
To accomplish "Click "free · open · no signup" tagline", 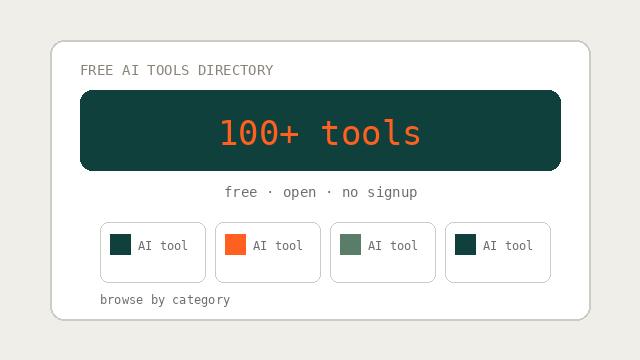I will tap(321, 192).
